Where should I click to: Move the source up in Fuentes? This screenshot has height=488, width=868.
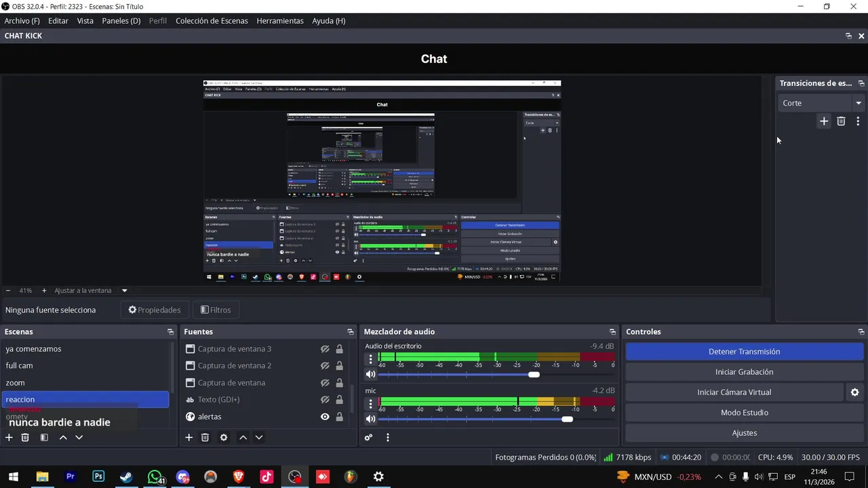point(243,438)
